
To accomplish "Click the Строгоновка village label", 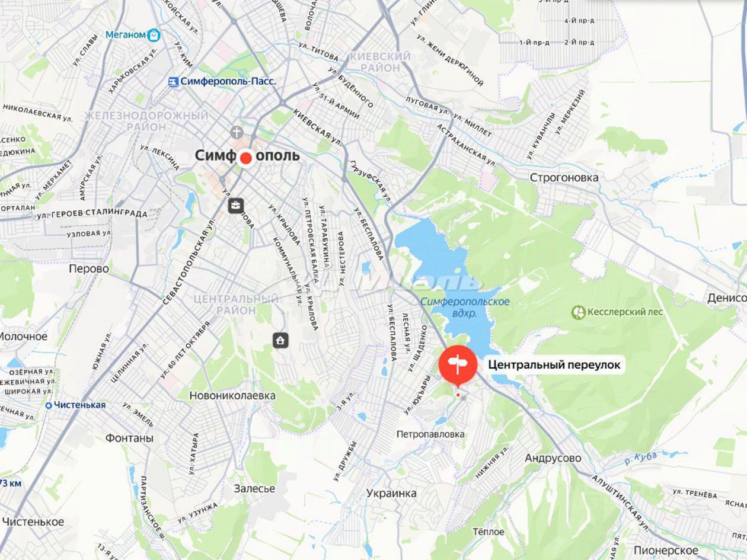I will coord(564,178).
